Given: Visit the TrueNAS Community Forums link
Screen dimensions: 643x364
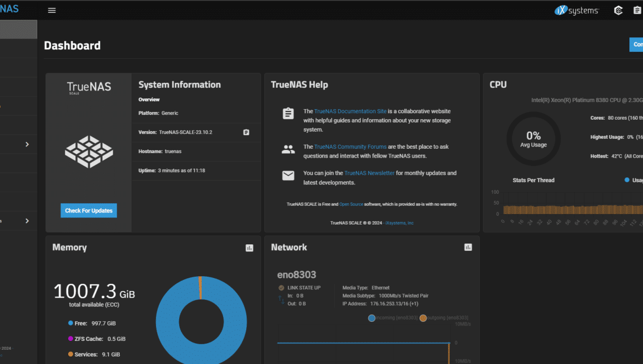Looking at the screenshot, I should 350,147.
